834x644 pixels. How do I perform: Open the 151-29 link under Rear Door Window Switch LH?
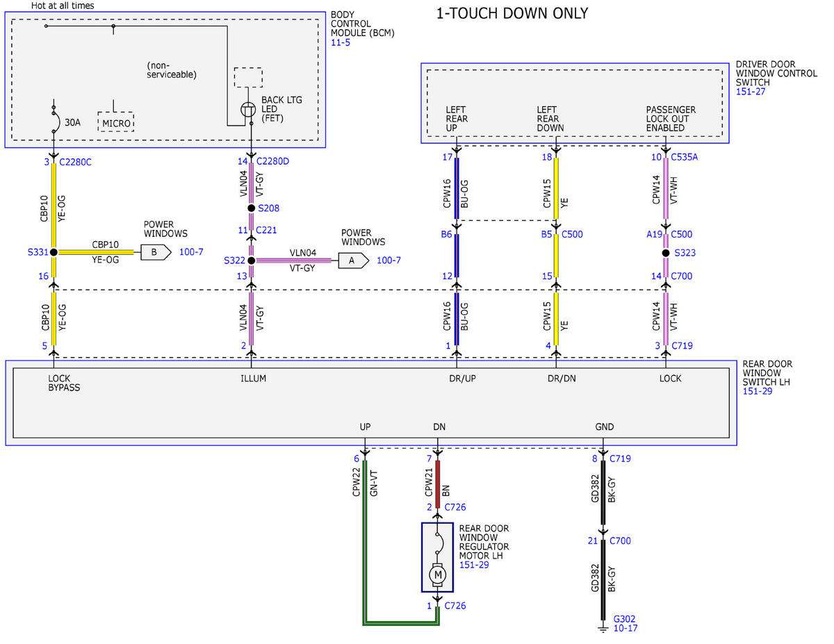(x=758, y=391)
